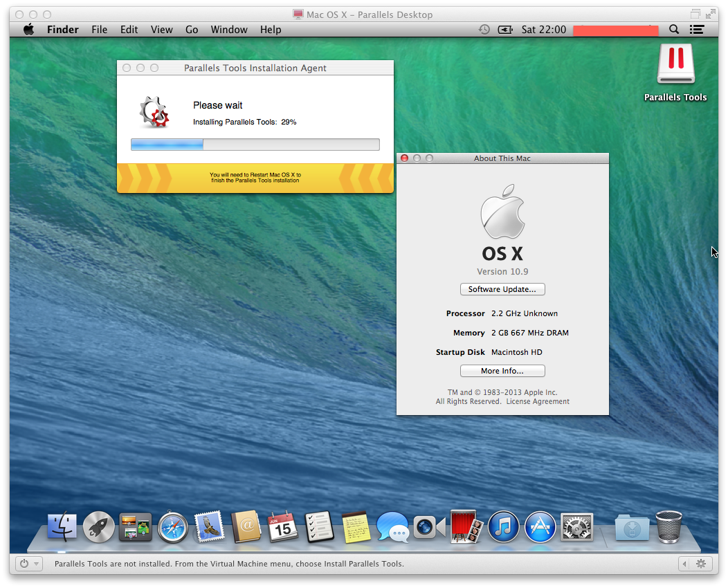Viewport: 728px width, 588px height.
Task: Expand status bar devices with arrow
Action: 684,563
